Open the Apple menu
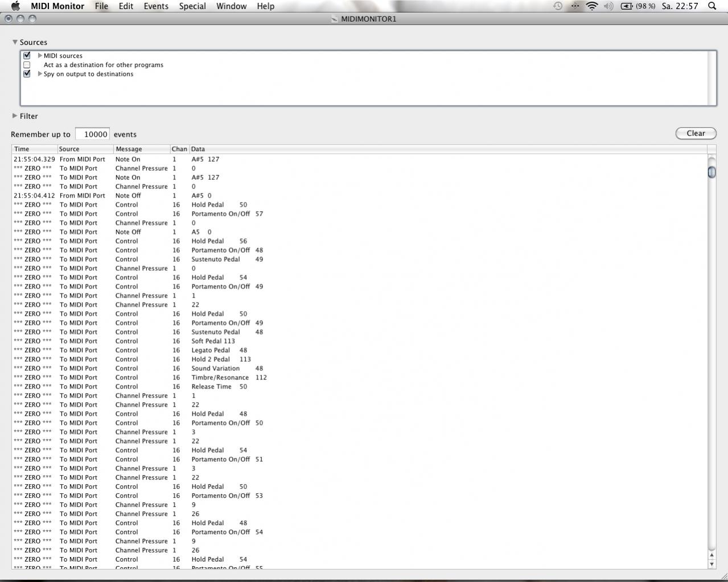Viewport: 728px width, 582px height. point(15,6)
